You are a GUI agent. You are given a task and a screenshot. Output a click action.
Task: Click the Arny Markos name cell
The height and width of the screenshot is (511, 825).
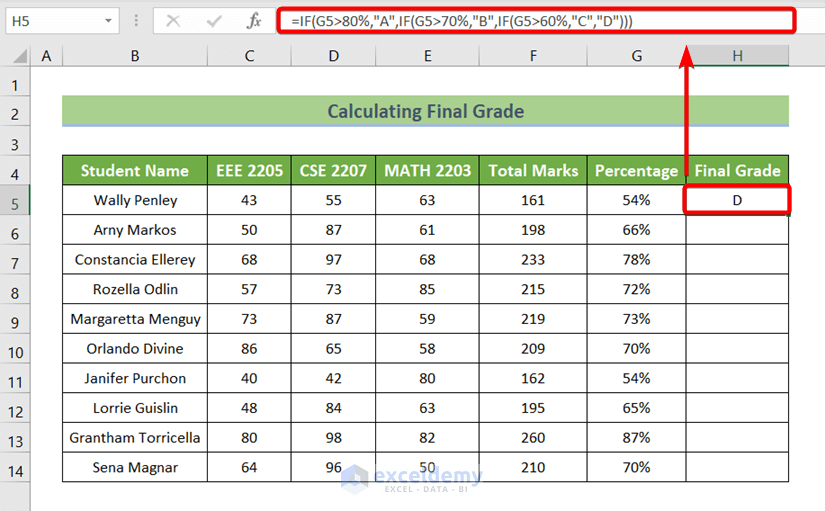pyautogui.click(x=135, y=230)
